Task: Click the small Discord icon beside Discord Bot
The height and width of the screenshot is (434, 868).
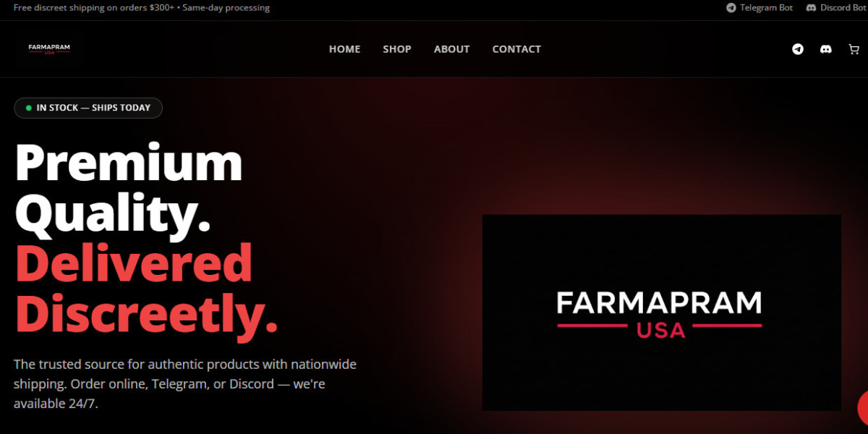Action: 812,8
